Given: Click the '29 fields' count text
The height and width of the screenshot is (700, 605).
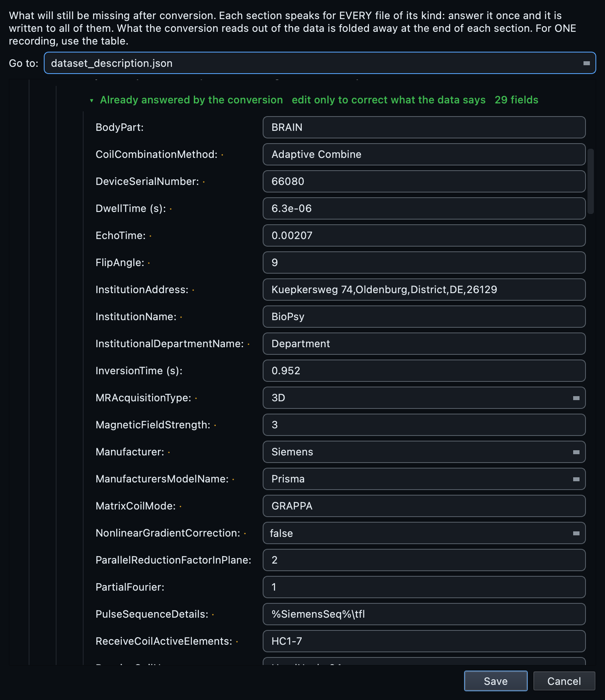Looking at the screenshot, I should coord(516,100).
